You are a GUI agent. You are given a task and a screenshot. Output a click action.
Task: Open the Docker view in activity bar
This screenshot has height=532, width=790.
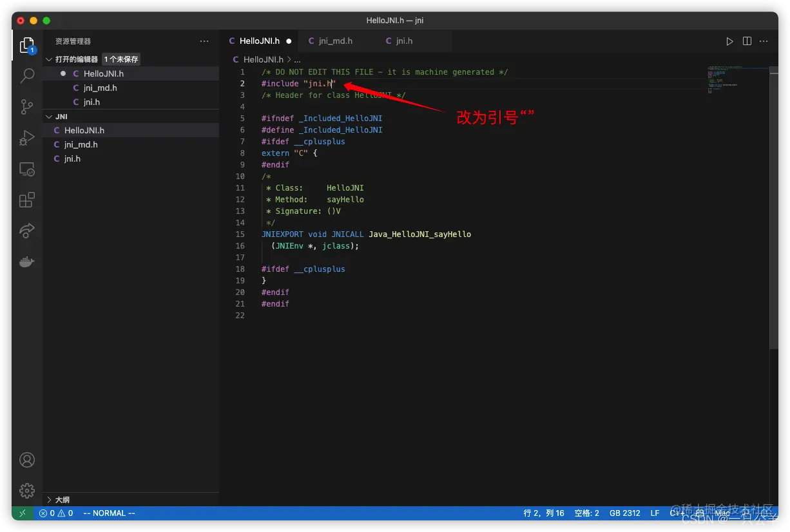point(27,261)
